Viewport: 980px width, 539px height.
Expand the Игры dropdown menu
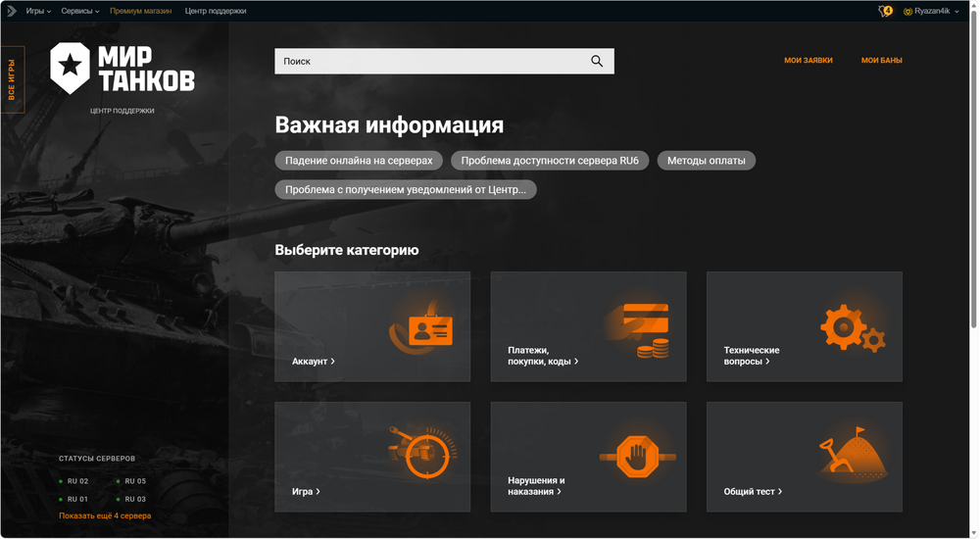point(38,11)
